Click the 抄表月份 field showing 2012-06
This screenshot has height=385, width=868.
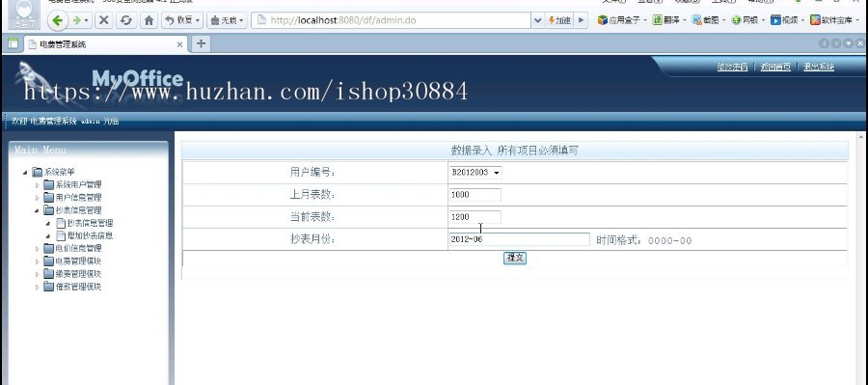520,239
